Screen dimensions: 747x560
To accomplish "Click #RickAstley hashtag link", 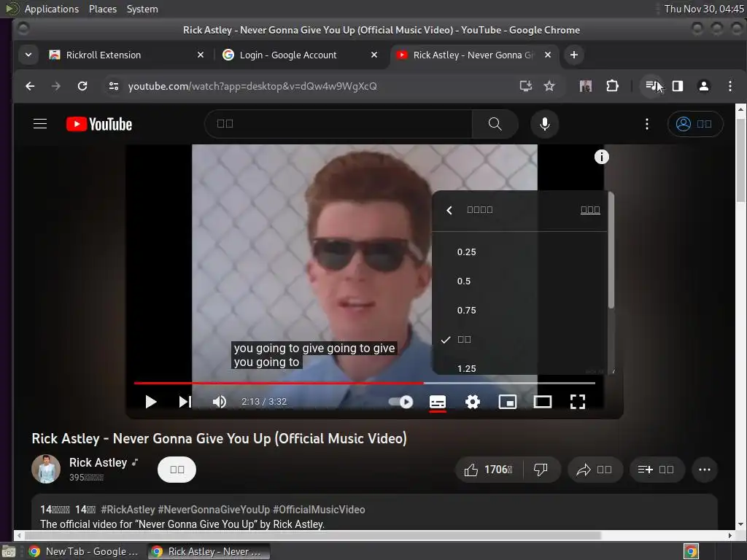I will tap(128, 510).
